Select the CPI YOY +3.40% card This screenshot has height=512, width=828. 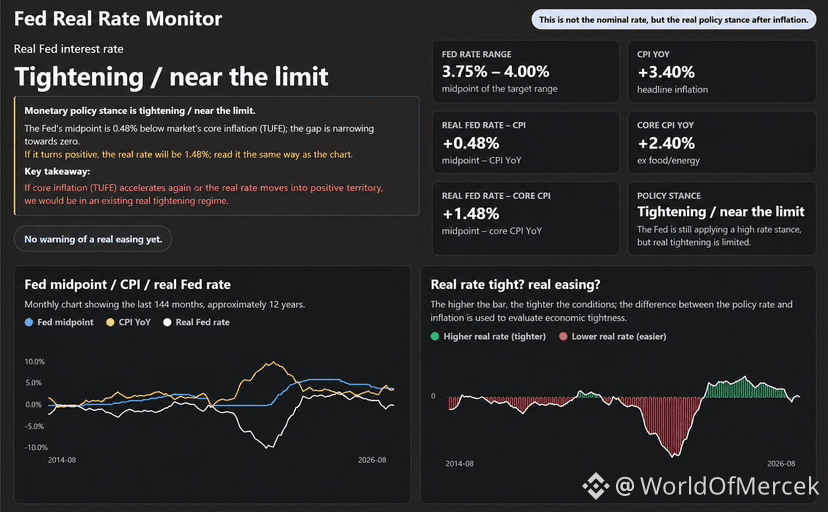[721, 71]
